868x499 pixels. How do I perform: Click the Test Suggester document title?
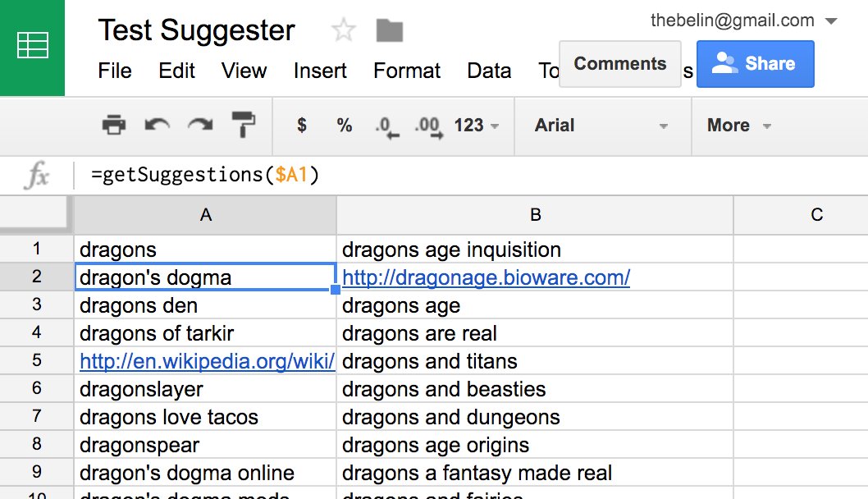click(197, 30)
